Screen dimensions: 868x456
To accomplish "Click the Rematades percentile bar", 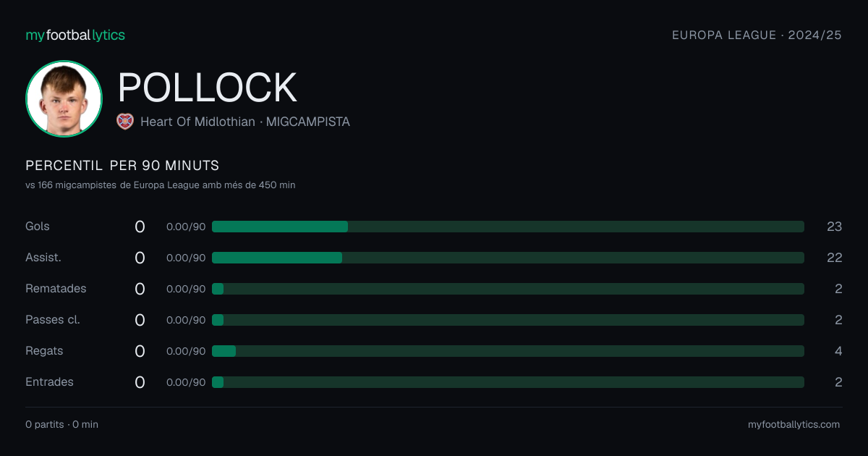I will coord(508,289).
